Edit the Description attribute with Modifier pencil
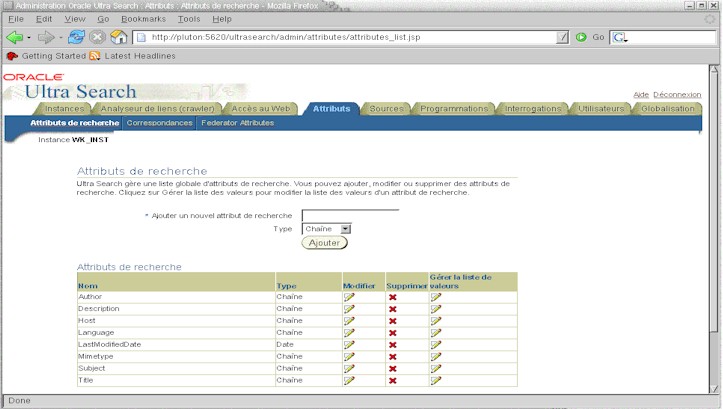723x409 pixels. (349, 309)
